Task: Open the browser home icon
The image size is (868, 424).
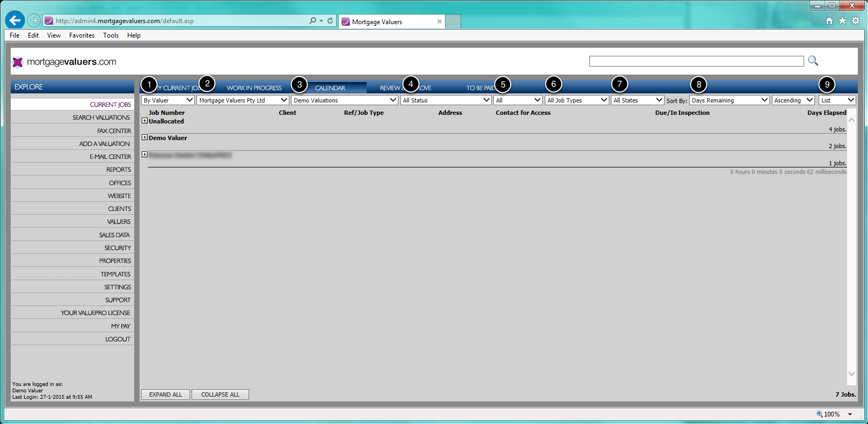Action: 829,20
